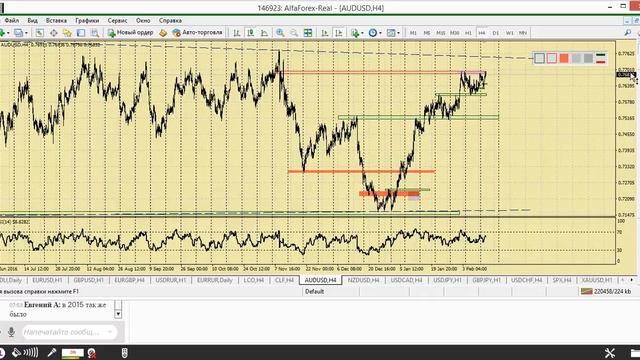This screenshot has width=640, height=360.
Task: Select the M5 timeframe
Action: click(427, 33)
